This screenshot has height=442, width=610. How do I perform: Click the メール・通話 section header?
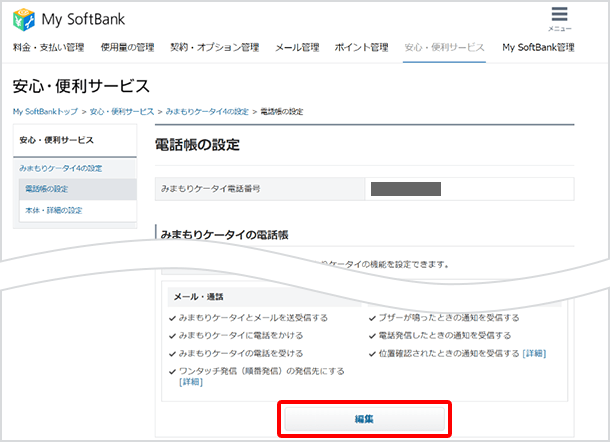tap(198, 297)
